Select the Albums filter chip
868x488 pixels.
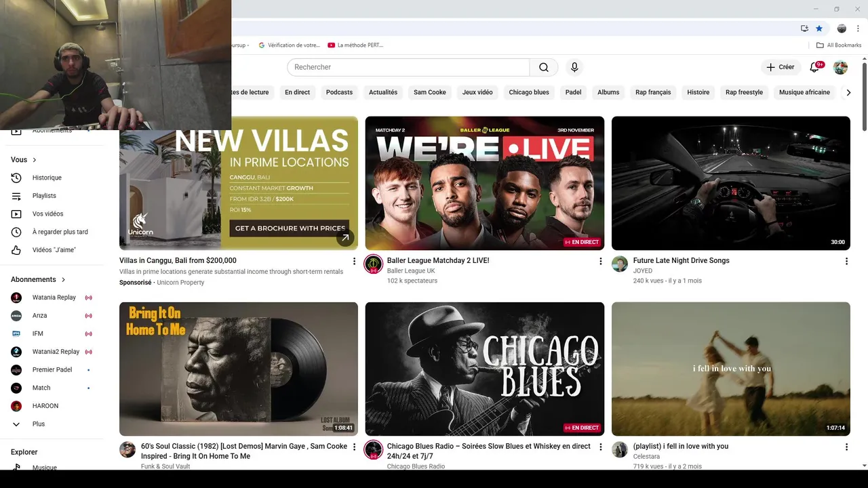(608, 92)
